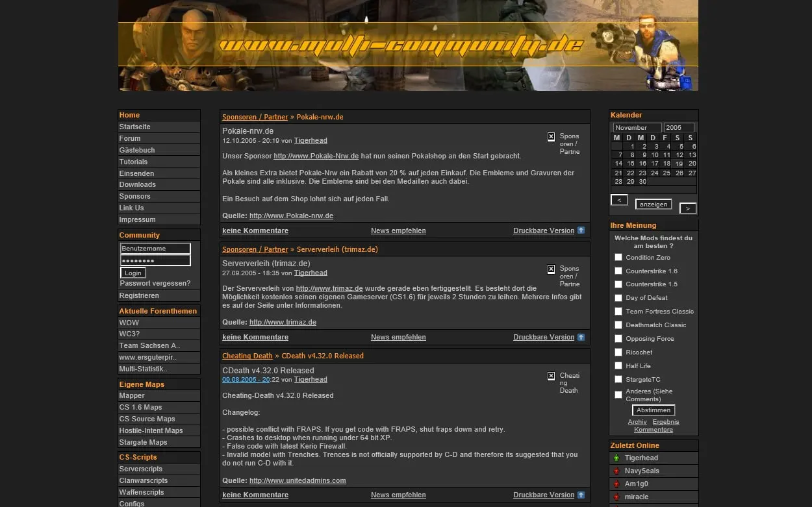The width and height of the screenshot is (812, 507).
Task: Tick the Day of Defeat checkbox
Action: [618, 298]
